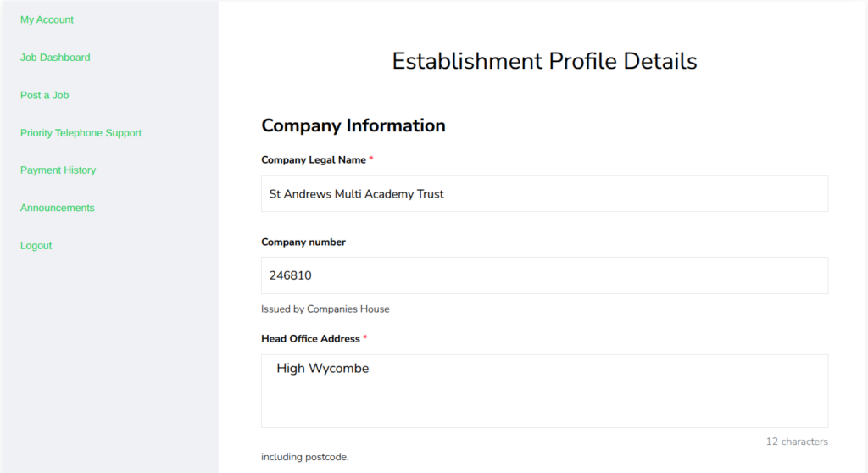Open Announcements from the sidebar
The image size is (868, 473).
point(58,208)
